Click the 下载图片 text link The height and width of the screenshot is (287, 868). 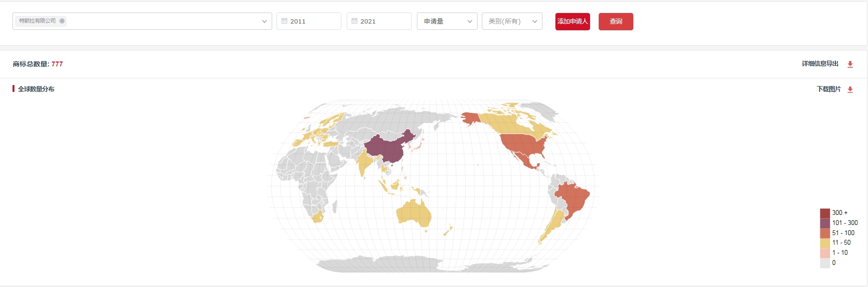pyautogui.click(x=829, y=89)
